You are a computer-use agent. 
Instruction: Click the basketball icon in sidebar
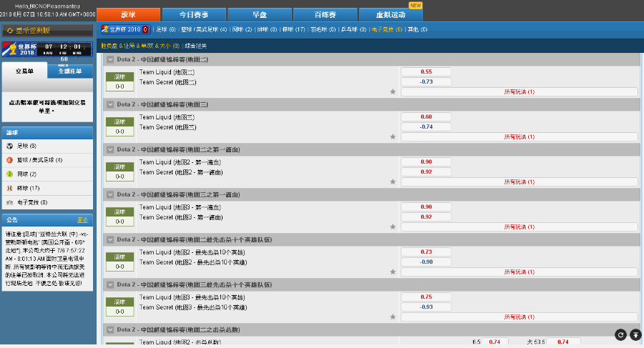point(9,160)
